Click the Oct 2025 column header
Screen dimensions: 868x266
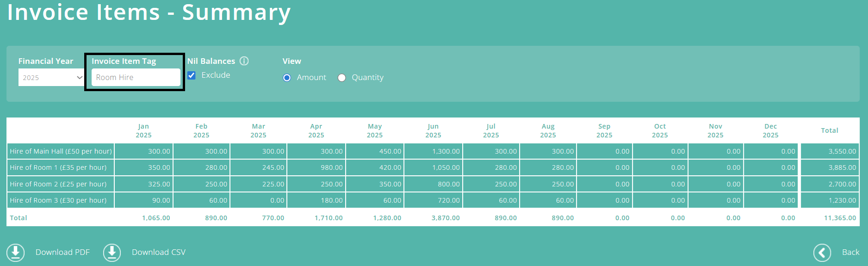click(660, 130)
